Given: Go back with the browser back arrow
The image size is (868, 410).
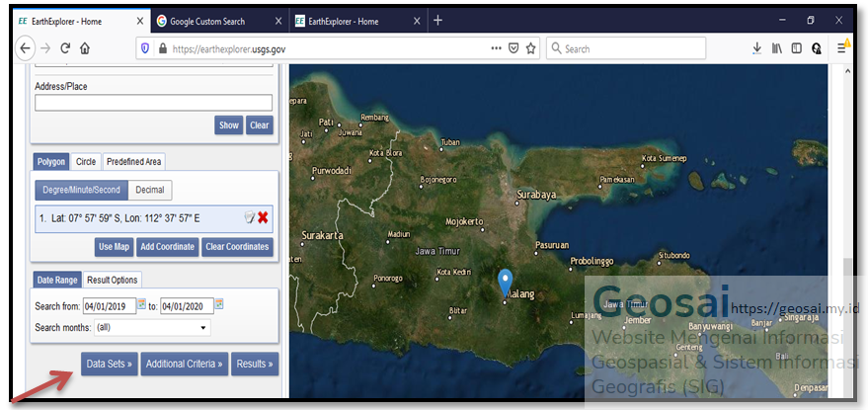Looking at the screenshot, I should tap(25, 48).
